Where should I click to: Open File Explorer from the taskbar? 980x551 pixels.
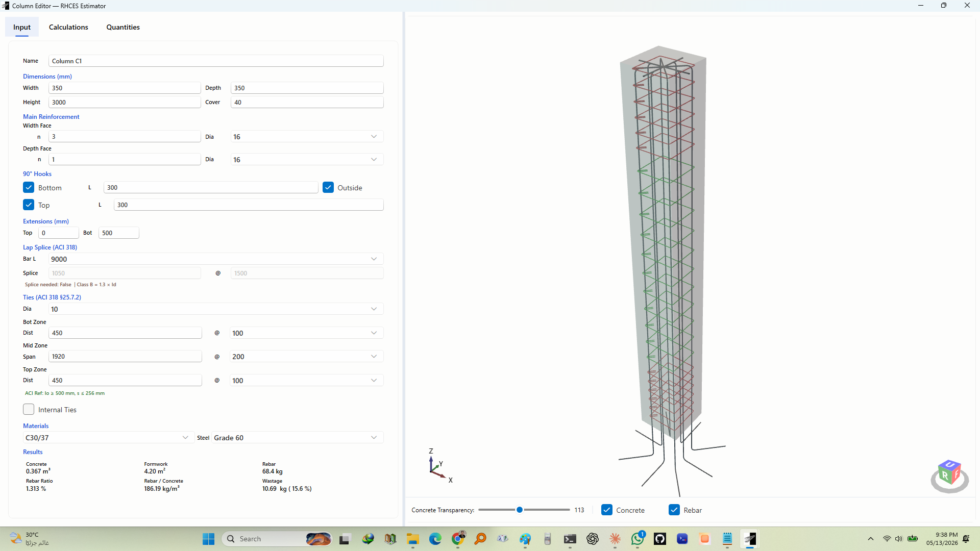[413, 539]
